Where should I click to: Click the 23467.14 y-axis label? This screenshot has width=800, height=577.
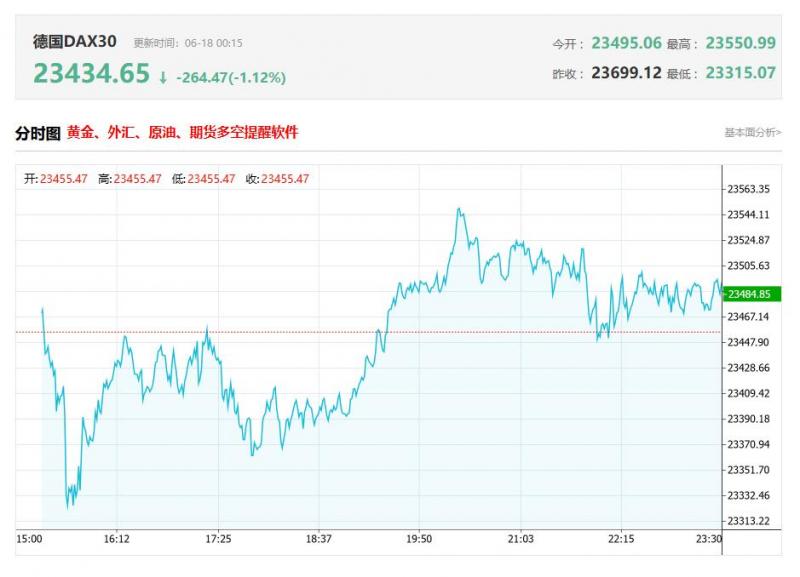coord(748,317)
